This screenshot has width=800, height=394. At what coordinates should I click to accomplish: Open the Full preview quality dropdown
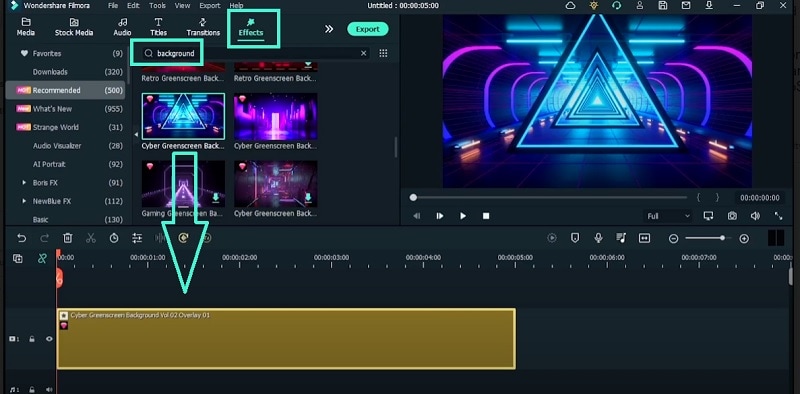[x=668, y=216]
